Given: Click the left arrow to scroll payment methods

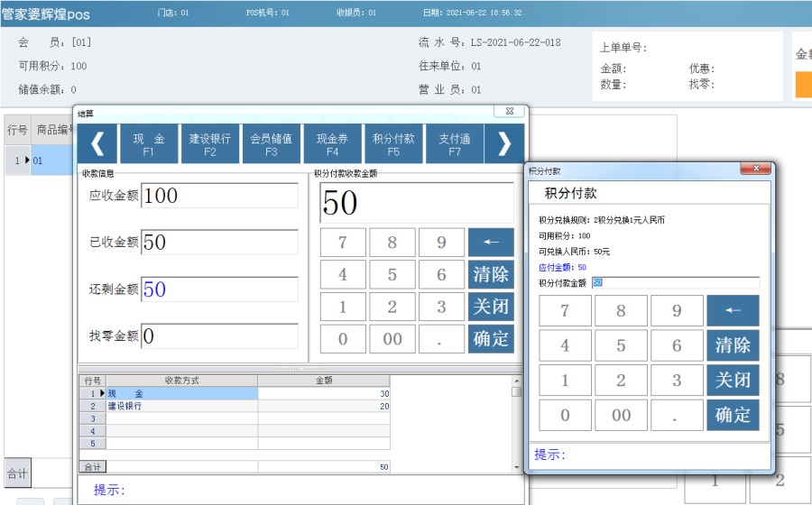Looking at the screenshot, I should [x=97, y=144].
